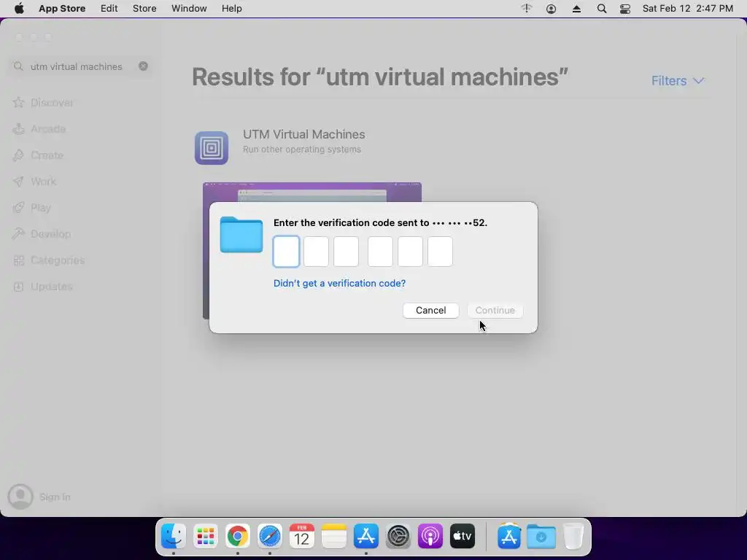Click the Wi-Fi status icon
This screenshot has width=747, height=560.
pyautogui.click(x=527, y=9)
